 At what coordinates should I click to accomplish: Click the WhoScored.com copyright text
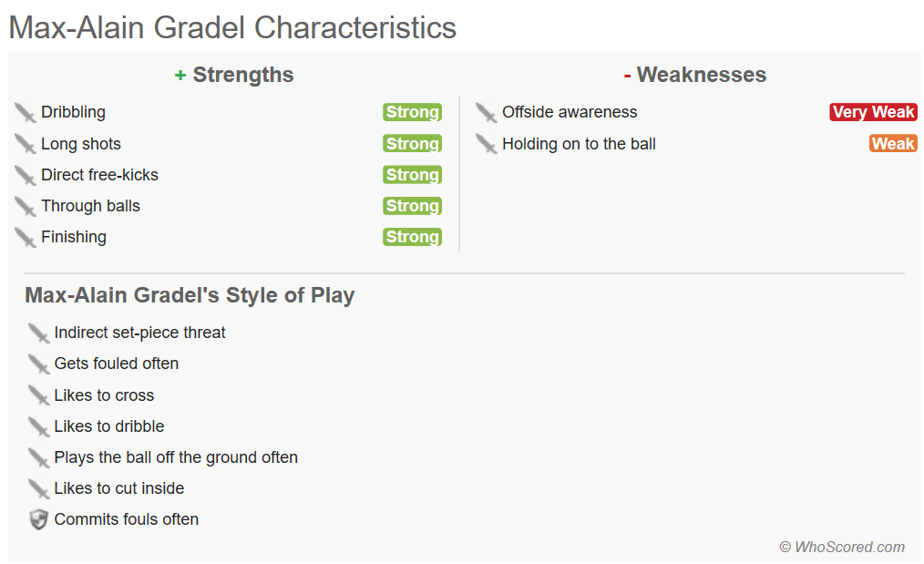[842, 547]
